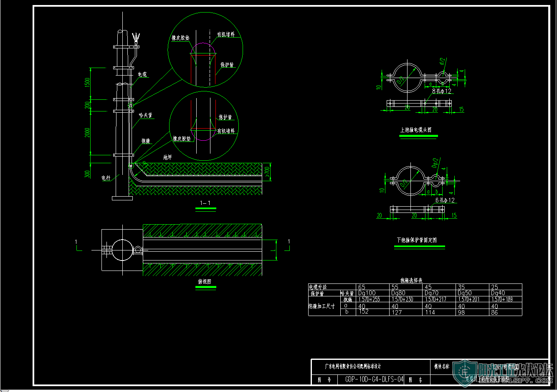Select the 抱箍选择表 table title
The image size is (557, 392).
click(x=412, y=280)
